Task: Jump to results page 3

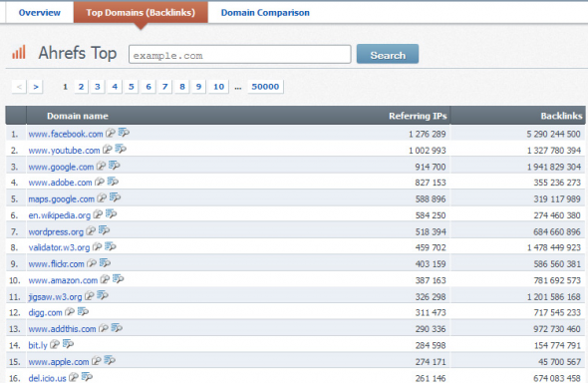Action: coord(98,87)
